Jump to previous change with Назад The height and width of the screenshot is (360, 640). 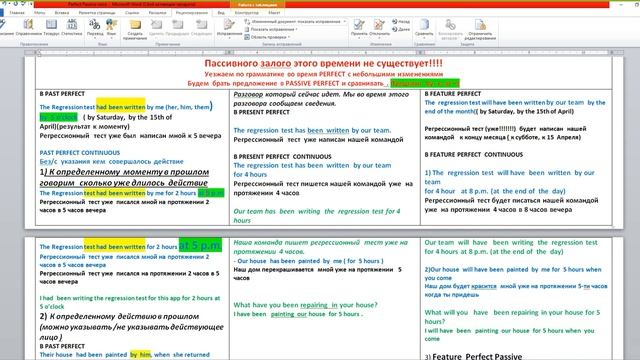(x=401, y=21)
